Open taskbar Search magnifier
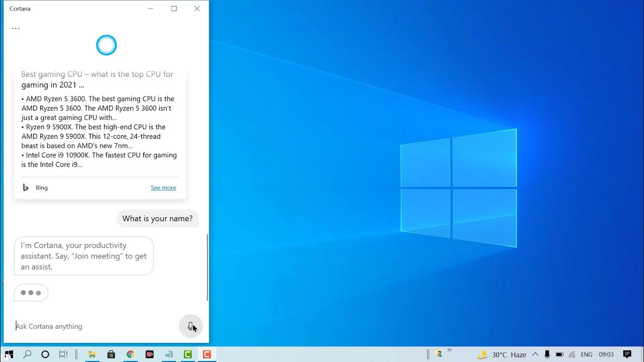Image resolution: width=644 pixels, height=362 pixels. [x=27, y=354]
